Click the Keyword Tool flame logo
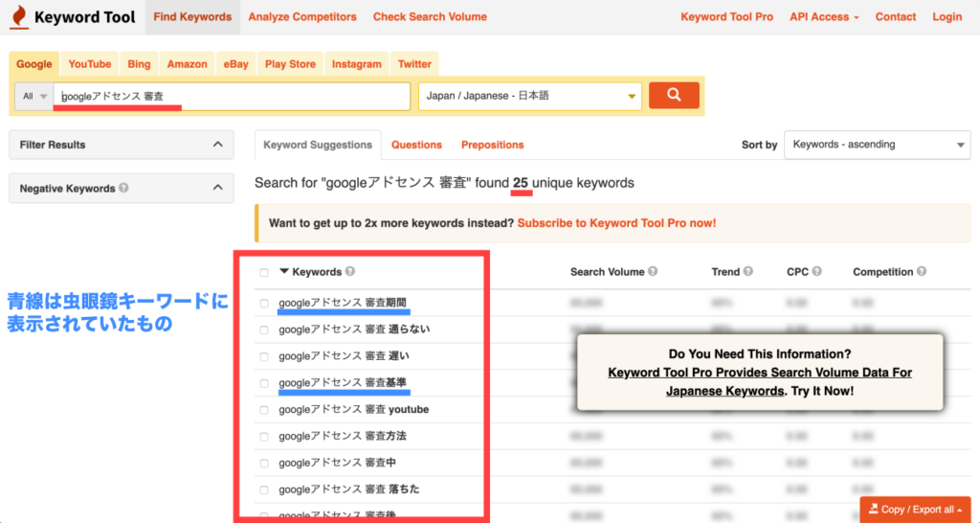The width and height of the screenshot is (980, 523). click(19, 17)
